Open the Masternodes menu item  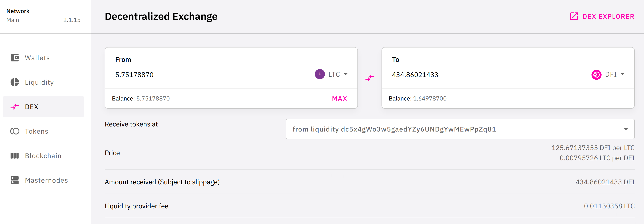(x=43, y=180)
